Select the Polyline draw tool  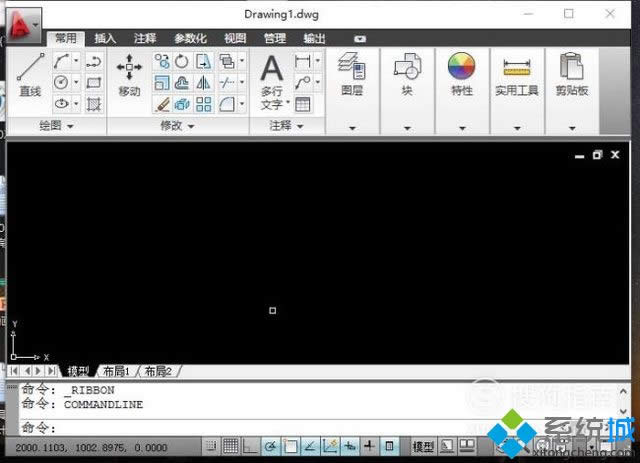[x=94, y=61]
